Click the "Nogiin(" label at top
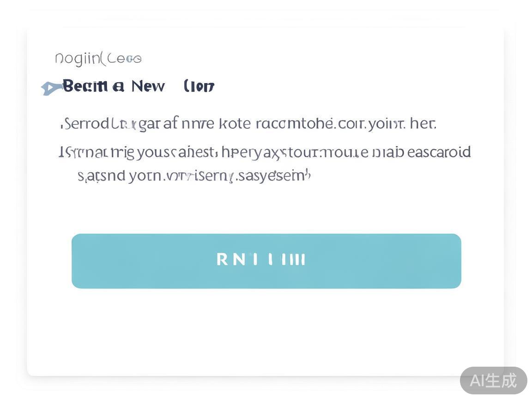 [79, 59]
